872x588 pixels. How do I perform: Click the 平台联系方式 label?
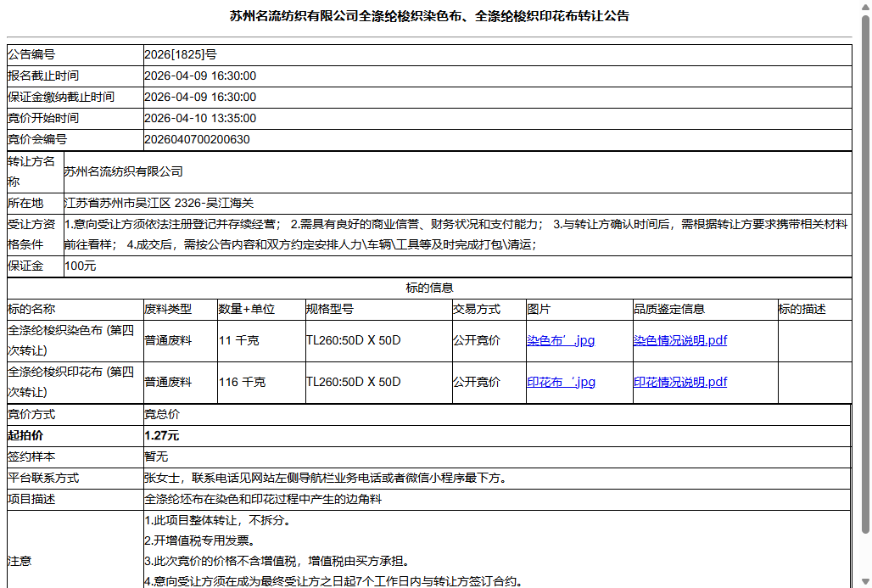(x=43, y=478)
